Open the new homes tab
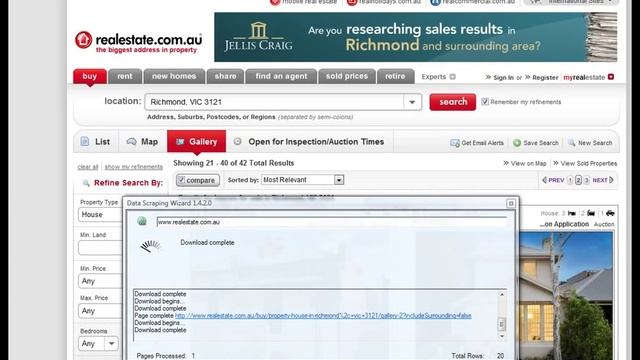The height and width of the screenshot is (360, 640). pos(174,76)
